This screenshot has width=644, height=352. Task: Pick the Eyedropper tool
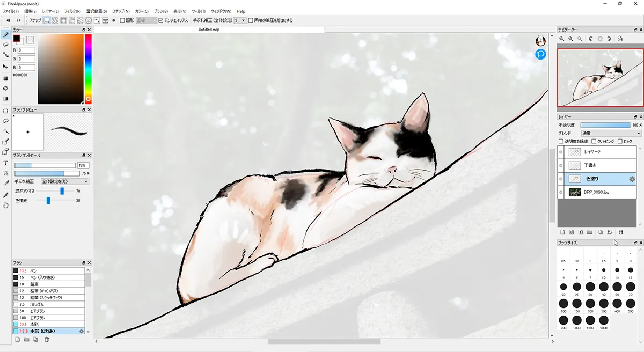pyautogui.click(x=5, y=195)
